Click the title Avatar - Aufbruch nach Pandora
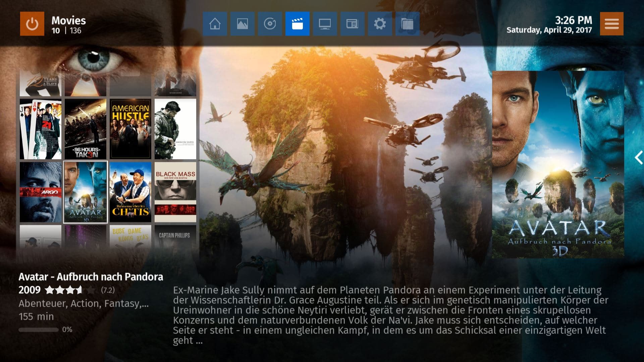644x362 pixels. pos(91,277)
